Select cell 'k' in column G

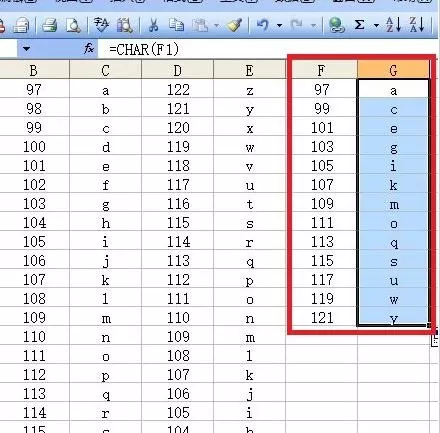tap(393, 184)
